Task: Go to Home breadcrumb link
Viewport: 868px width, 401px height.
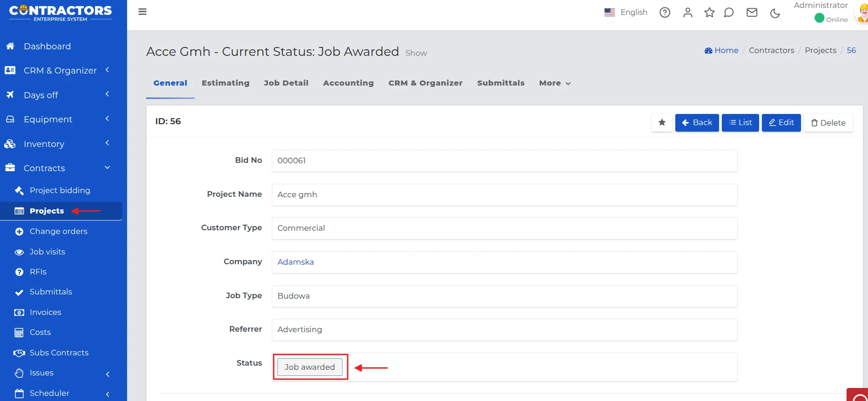Action: coord(721,50)
